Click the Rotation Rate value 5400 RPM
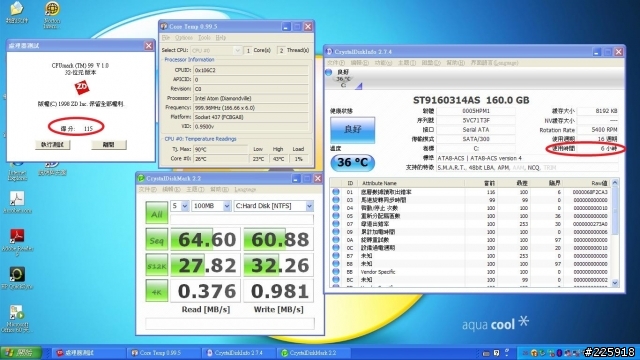 (598, 130)
